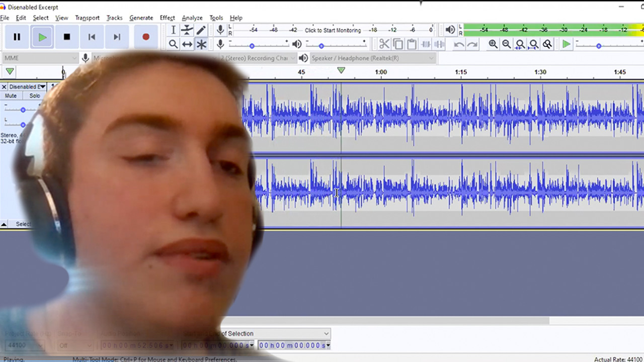Viewport: 644px width, 362px height.
Task: Zoom Out on the waveform
Action: pos(507,44)
